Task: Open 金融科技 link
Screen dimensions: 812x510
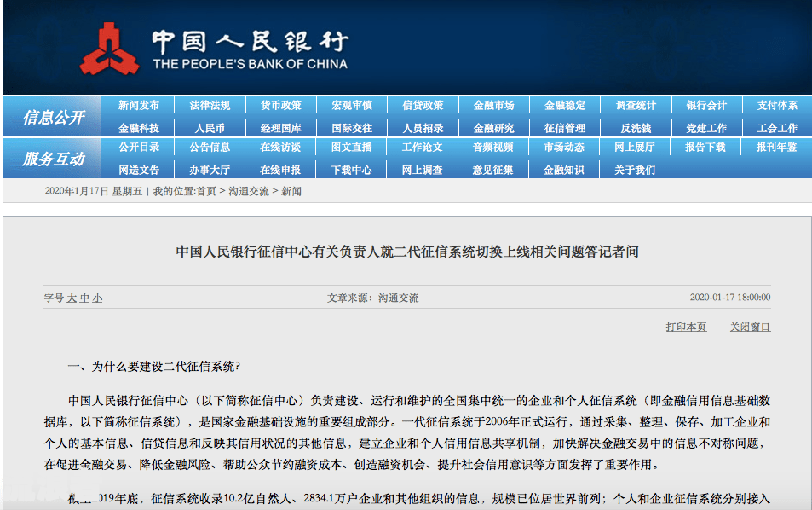Action: point(138,128)
